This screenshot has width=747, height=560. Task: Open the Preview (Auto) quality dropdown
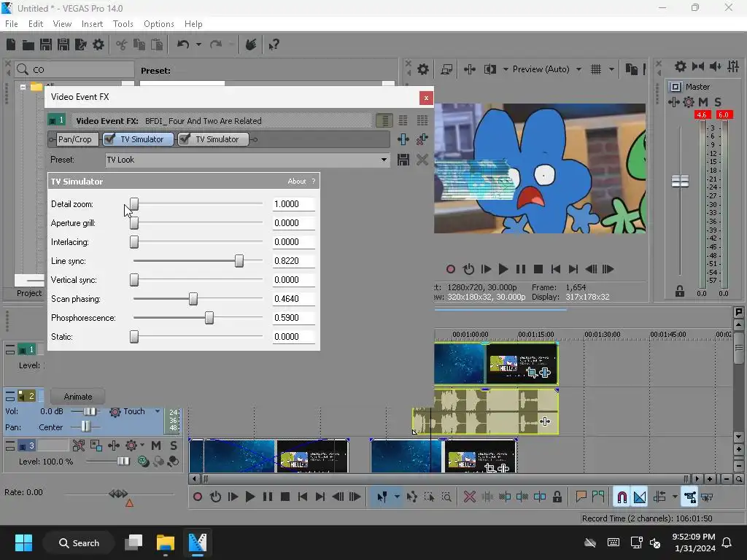(x=578, y=69)
